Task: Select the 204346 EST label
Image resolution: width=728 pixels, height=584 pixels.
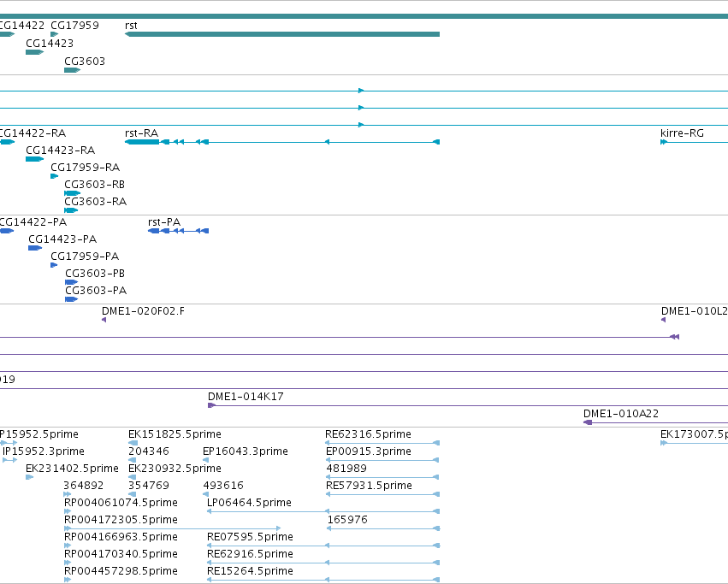Action: pos(149,451)
